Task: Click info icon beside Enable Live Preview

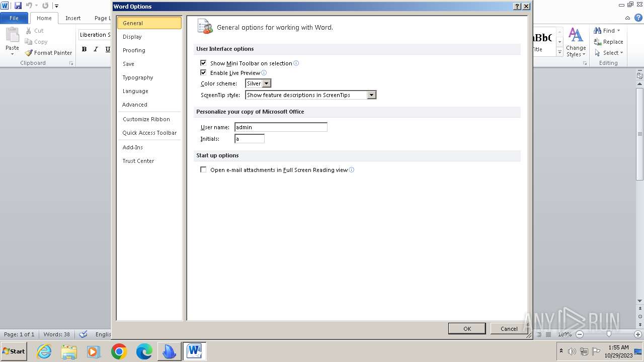Action: [x=264, y=73]
